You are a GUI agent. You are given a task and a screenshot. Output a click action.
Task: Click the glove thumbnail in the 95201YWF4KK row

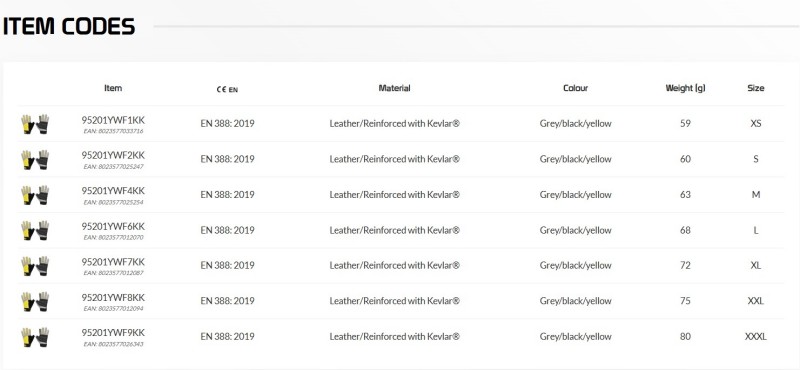click(35, 195)
